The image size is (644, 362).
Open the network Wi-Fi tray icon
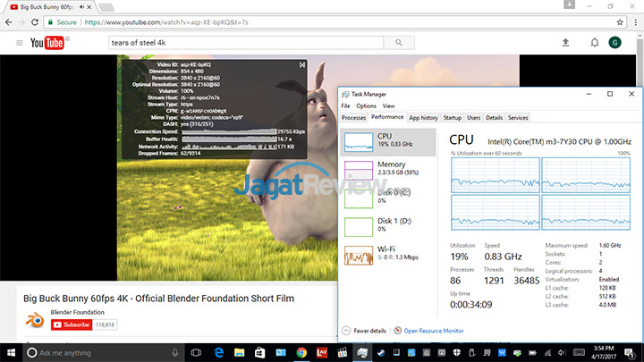(547, 352)
